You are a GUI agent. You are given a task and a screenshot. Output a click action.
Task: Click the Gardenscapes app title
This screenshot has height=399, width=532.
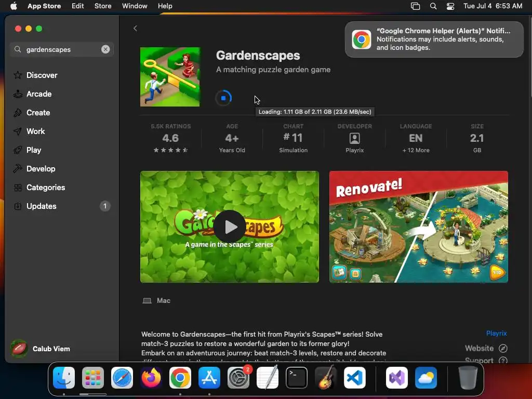click(x=258, y=55)
